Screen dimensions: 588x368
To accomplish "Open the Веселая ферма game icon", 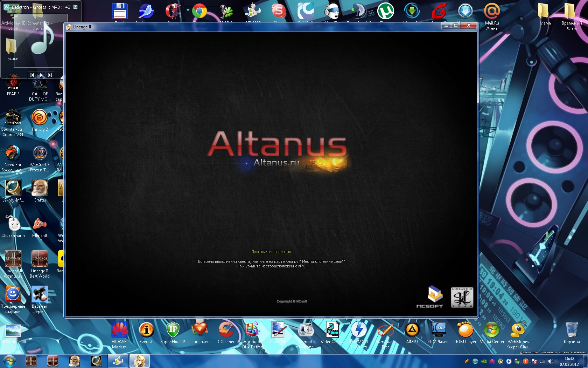I will pyautogui.click(x=40, y=300).
